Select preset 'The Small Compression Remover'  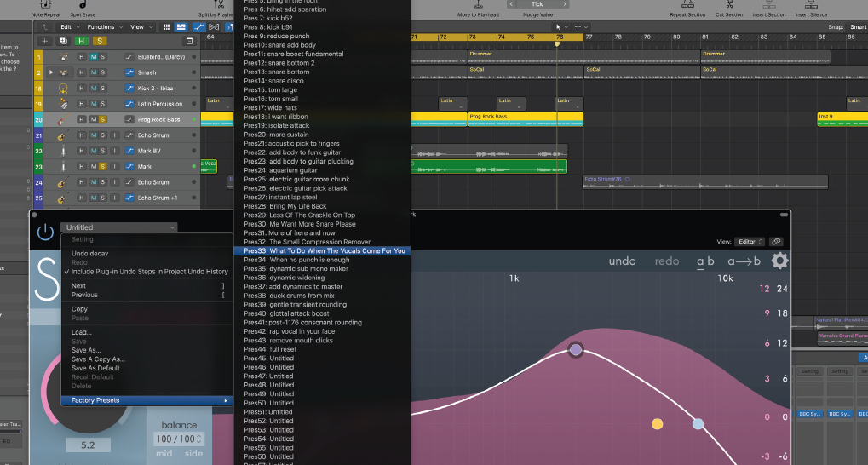click(307, 242)
